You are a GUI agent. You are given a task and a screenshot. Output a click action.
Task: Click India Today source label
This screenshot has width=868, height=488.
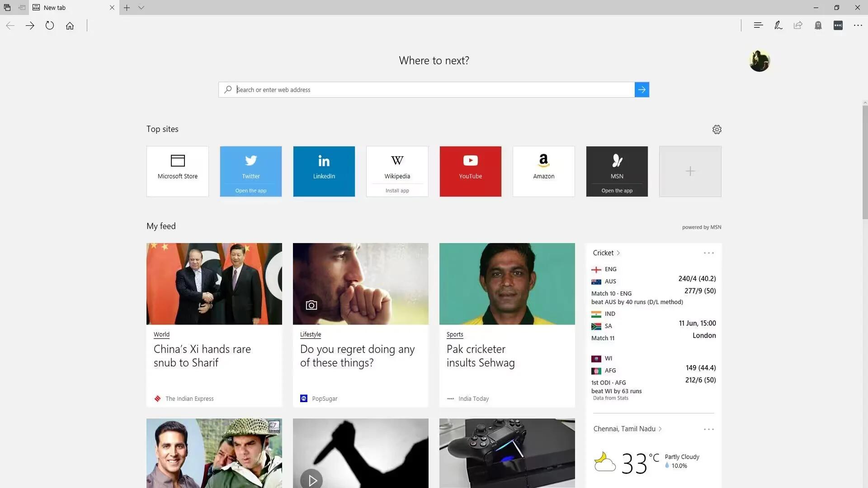(x=473, y=399)
